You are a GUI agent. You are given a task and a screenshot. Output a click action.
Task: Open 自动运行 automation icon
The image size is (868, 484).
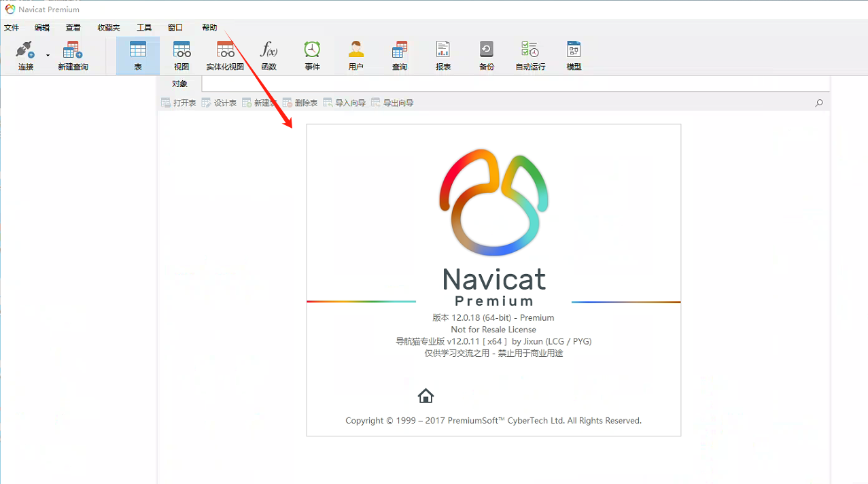[530, 56]
